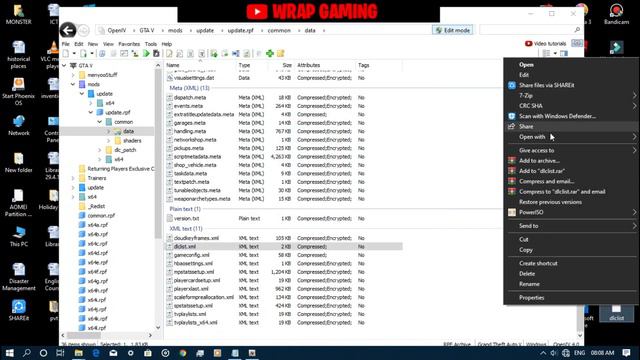The width and height of the screenshot is (640, 360).
Task: Open the view options dropdown arrow
Action: 555,53
